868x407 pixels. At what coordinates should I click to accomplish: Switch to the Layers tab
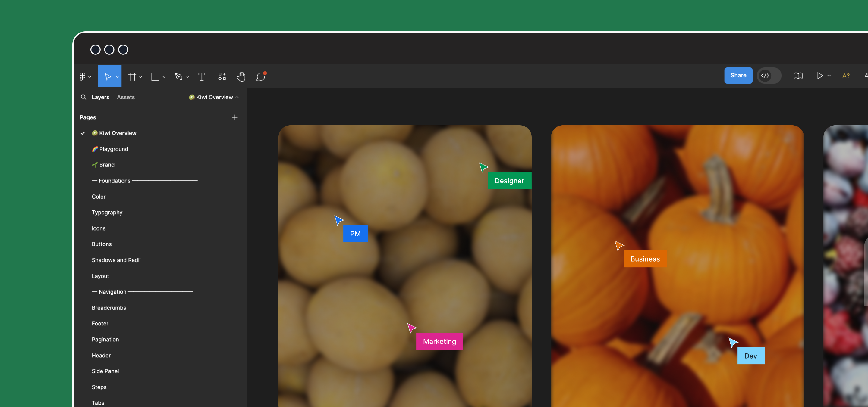[100, 97]
